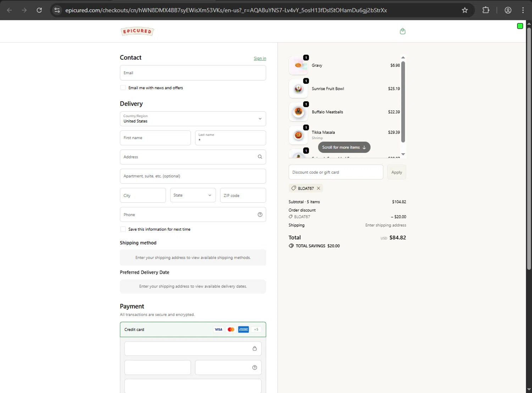This screenshot has width=532, height=393.
Task: Focus the Email field
Action: (193, 73)
